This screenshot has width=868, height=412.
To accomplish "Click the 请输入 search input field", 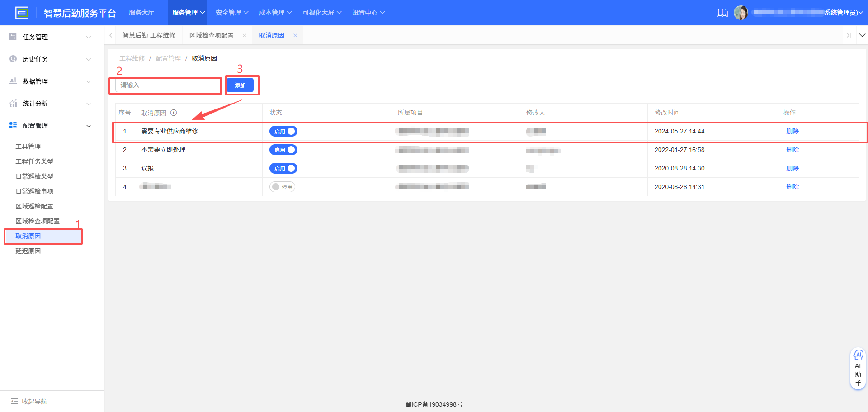I will (x=165, y=85).
